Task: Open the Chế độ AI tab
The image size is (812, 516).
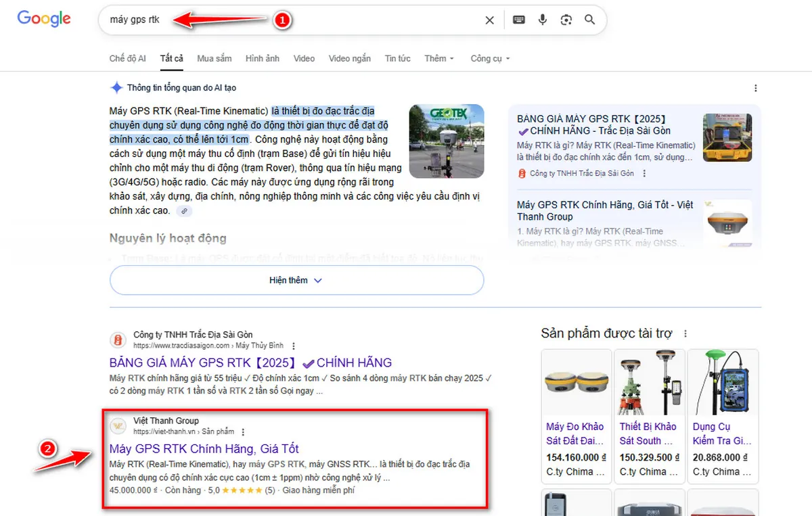Action: (127, 59)
